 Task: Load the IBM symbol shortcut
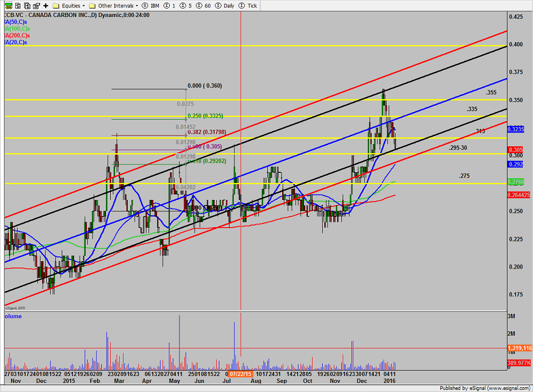[x=151, y=6]
